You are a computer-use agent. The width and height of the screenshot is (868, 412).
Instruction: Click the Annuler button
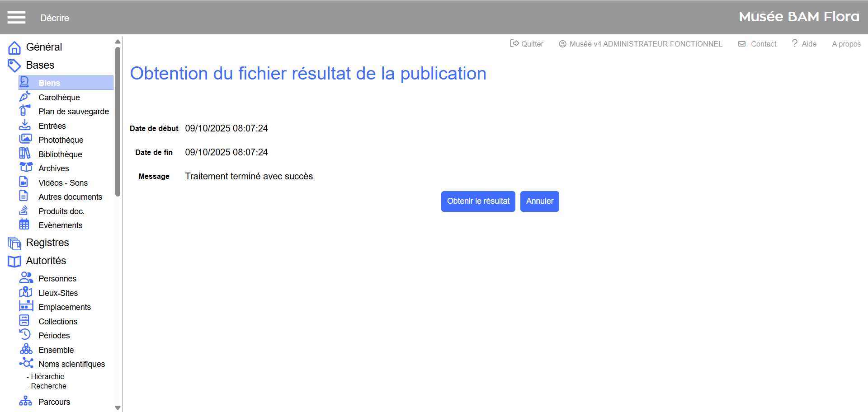pos(539,201)
